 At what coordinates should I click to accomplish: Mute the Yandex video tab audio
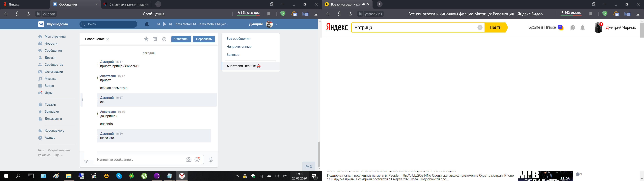[363, 4]
